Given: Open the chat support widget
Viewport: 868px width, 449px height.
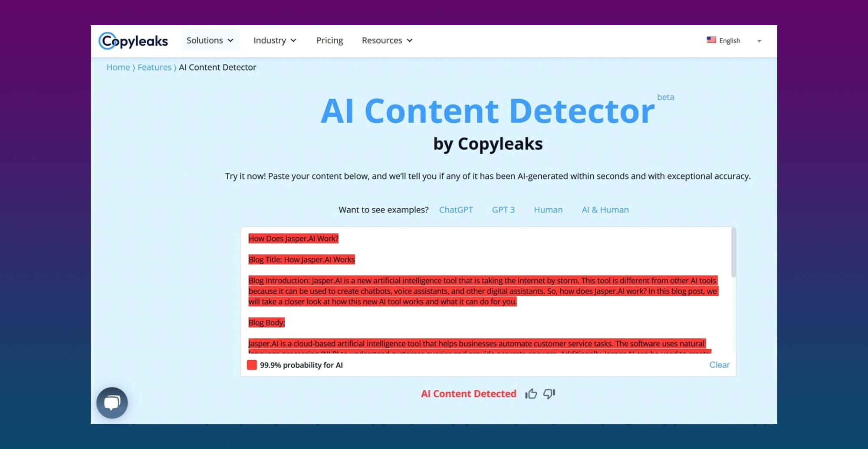Looking at the screenshot, I should tap(112, 402).
